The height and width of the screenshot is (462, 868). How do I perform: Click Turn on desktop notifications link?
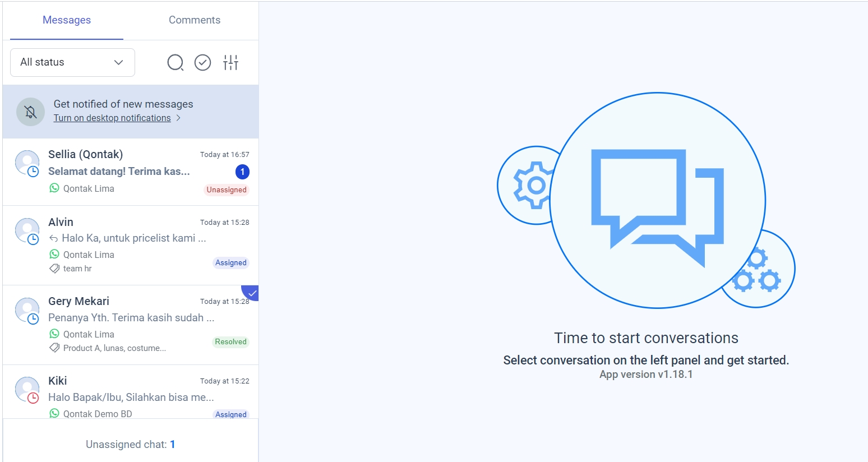coord(112,118)
